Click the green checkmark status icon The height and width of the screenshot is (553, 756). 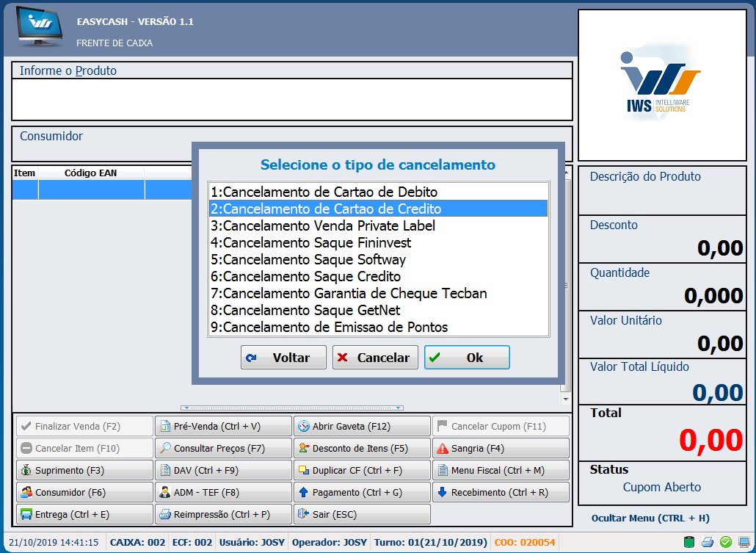pyautogui.click(x=726, y=543)
